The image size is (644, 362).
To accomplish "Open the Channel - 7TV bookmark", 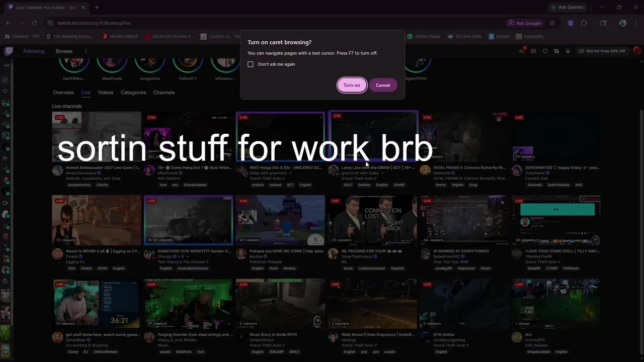I will pyautogui.click(x=22, y=36).
